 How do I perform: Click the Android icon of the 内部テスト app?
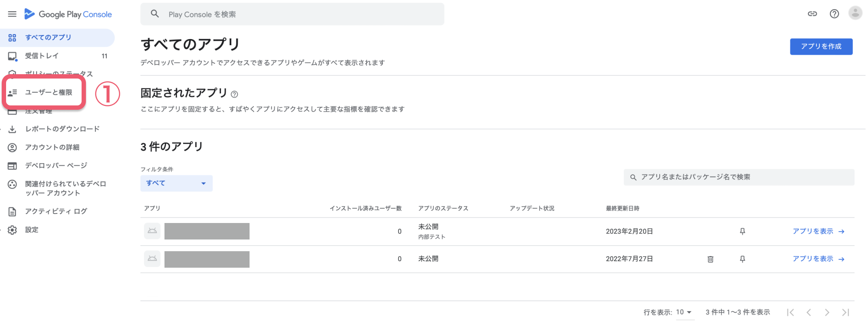coord(152,231)
